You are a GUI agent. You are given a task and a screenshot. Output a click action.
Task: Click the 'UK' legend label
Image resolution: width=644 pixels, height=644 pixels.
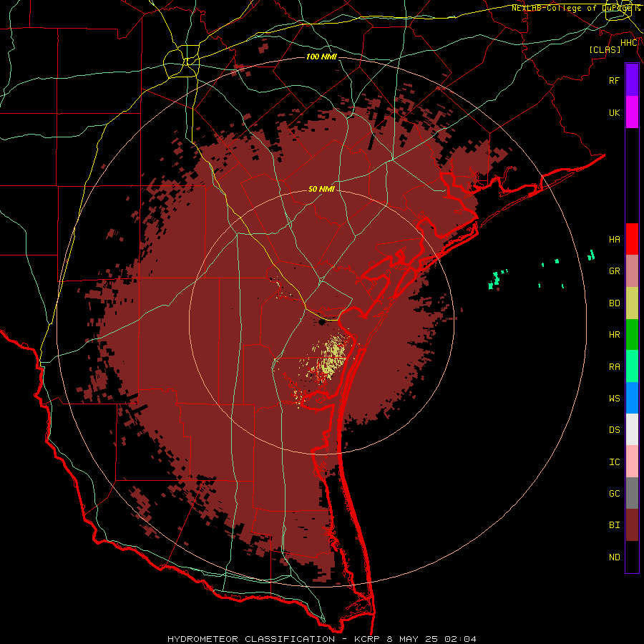615,112
